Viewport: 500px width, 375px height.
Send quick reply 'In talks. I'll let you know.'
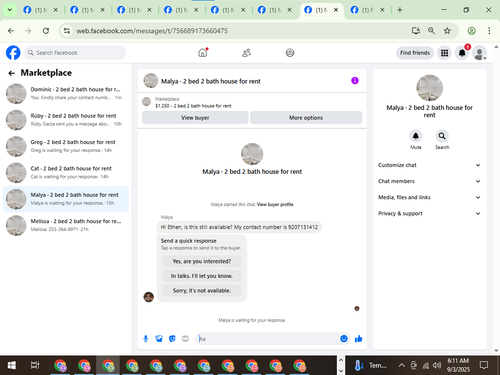(x=202, y=276)
